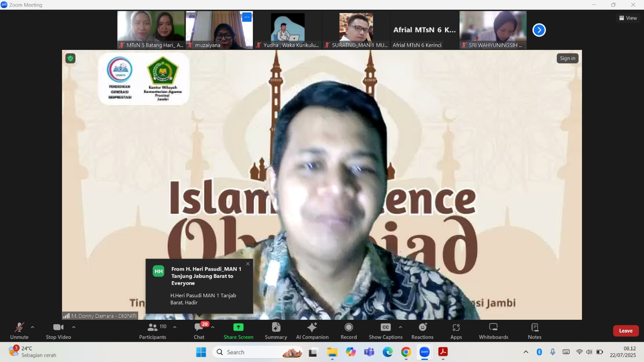The width and height of the screenshot is (644, 362).
Task: Open meeting Summary
Action: (276, 331)
